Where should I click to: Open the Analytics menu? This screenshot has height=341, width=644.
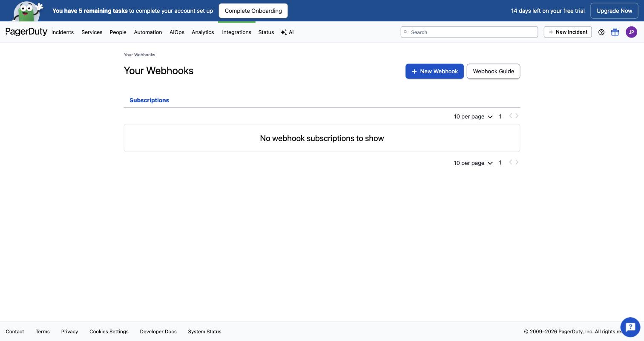tap(203, 32)
